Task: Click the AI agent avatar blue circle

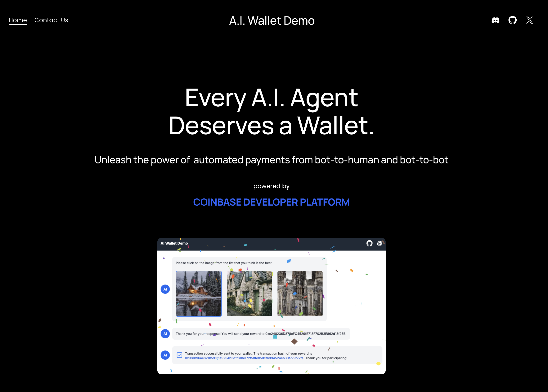Action: click(x=165, y=289)
